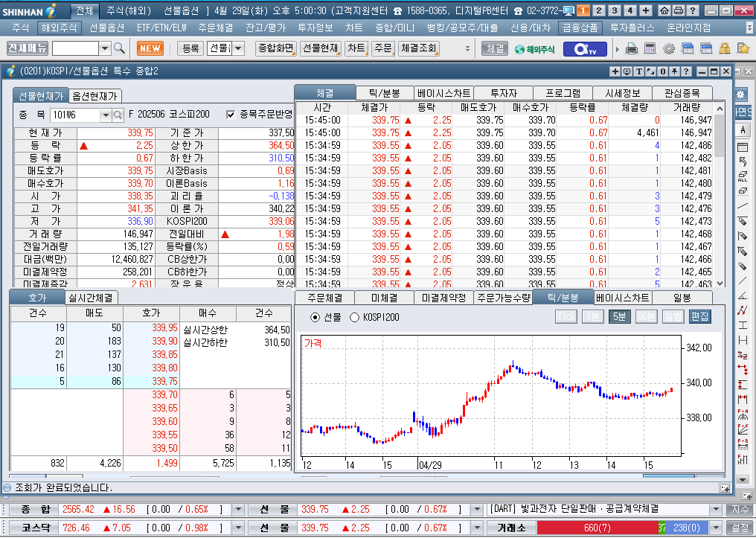Click the search magnifier next to menu input
The height and width of the screenshot is (538, 756).
pyautogui.click(x=119, y=48)
